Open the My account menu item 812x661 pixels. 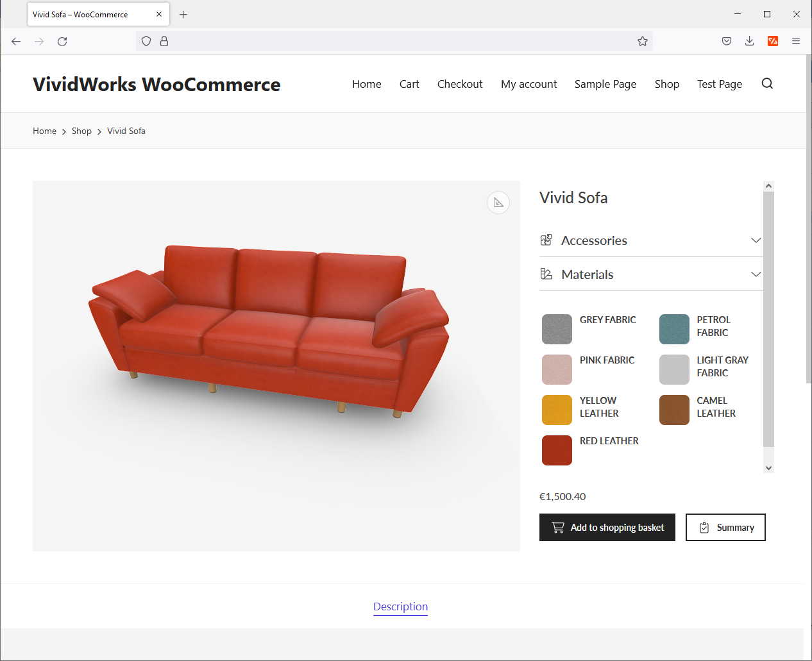tap(529, 83)
